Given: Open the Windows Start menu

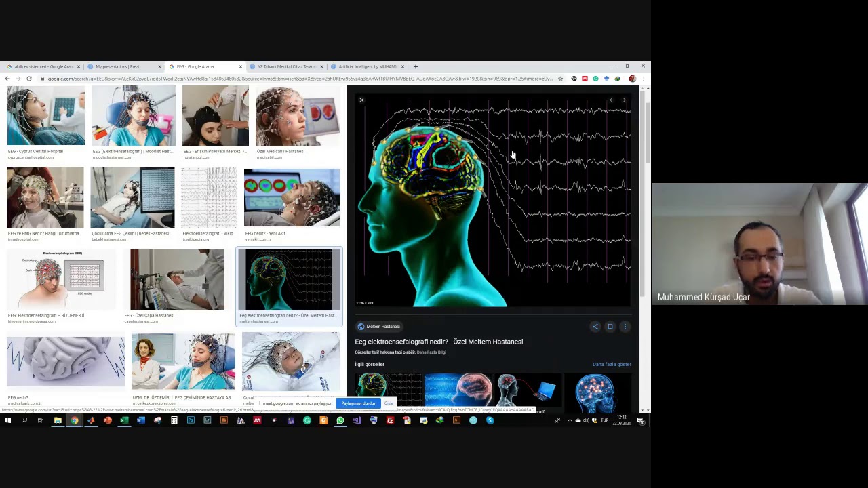Looking at the screenshot, I should [x=7, y=420].
